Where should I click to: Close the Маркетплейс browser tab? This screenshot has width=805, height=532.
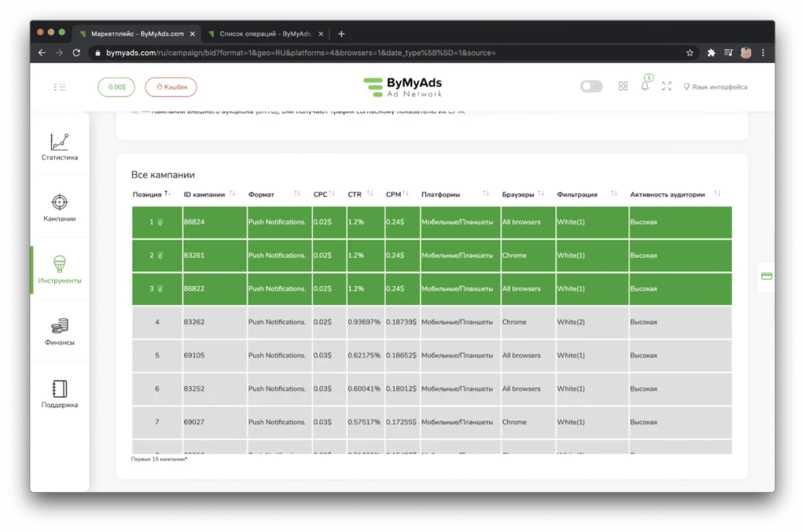(193, 34)
